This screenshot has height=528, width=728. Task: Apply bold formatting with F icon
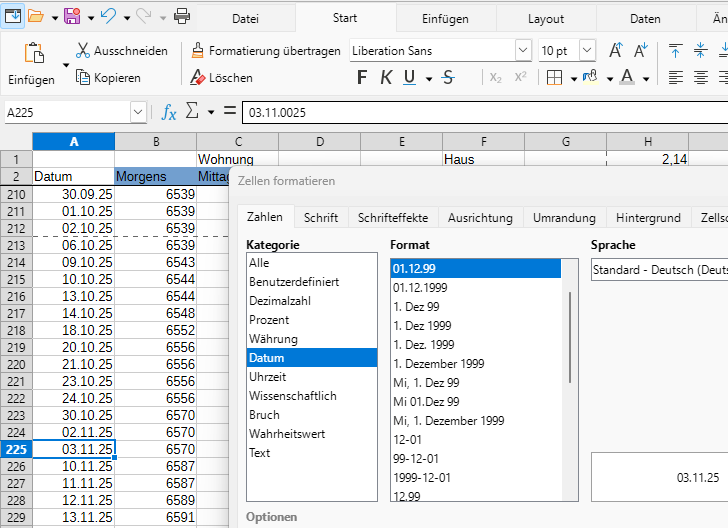tap(362, 77)
